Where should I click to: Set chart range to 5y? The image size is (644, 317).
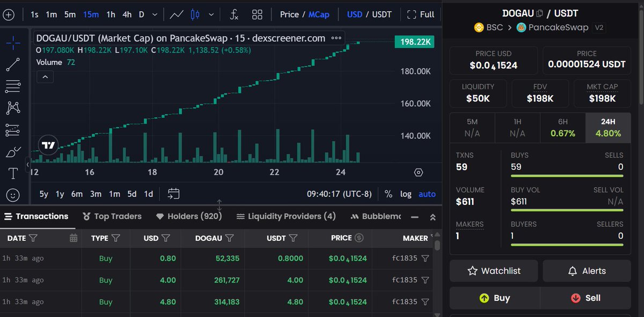(x=44, y=194)
